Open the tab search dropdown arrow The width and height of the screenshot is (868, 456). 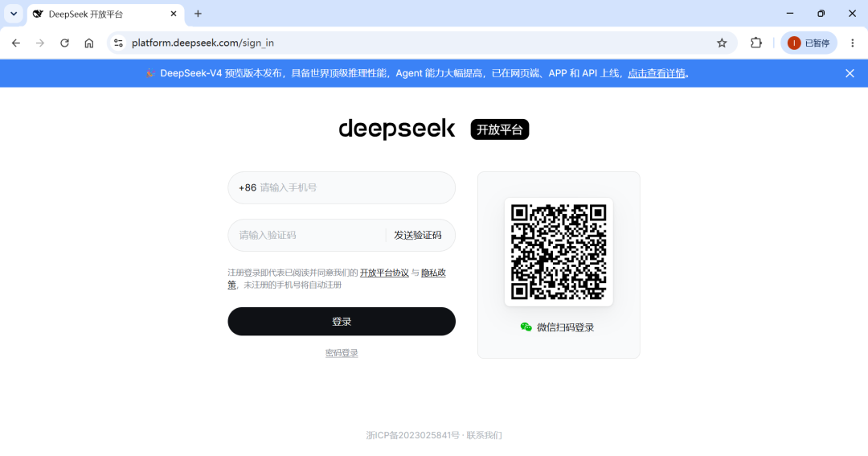tap(14, 14)
